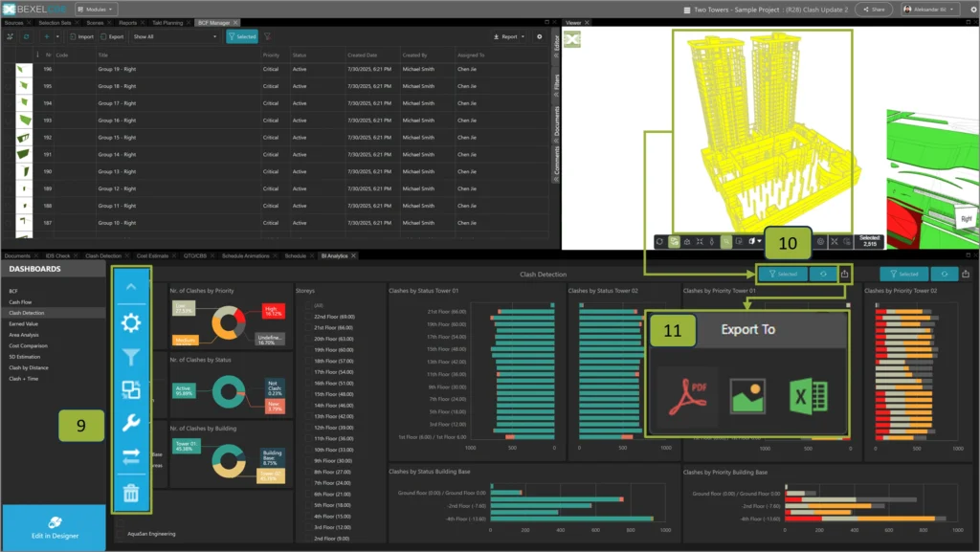Open the dashboard settings gear in the sidebar
980x552 pixels.
131,322
